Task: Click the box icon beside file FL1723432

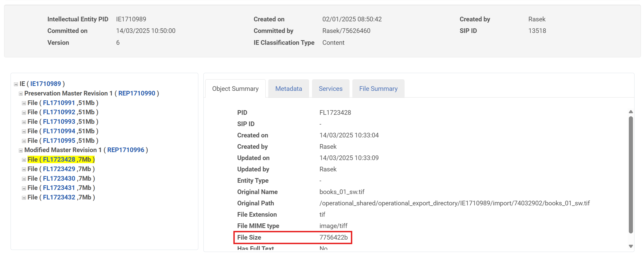Action: tap(24, 198)
